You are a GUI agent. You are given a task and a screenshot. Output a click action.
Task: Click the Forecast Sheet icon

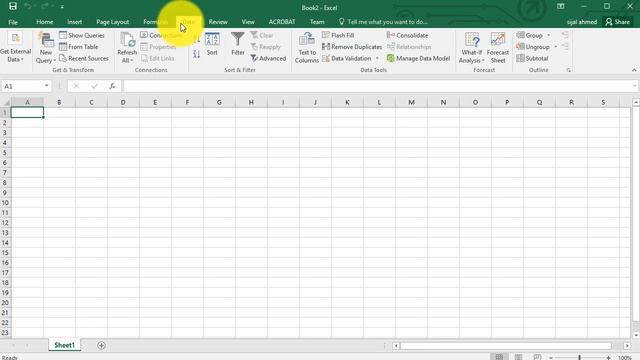tap(498, 48)
